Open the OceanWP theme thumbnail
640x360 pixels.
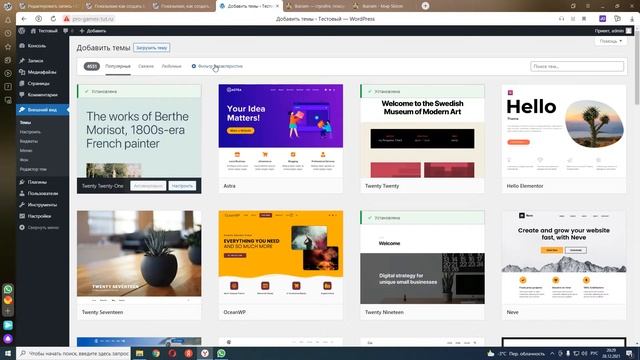[x=281, y=257]
